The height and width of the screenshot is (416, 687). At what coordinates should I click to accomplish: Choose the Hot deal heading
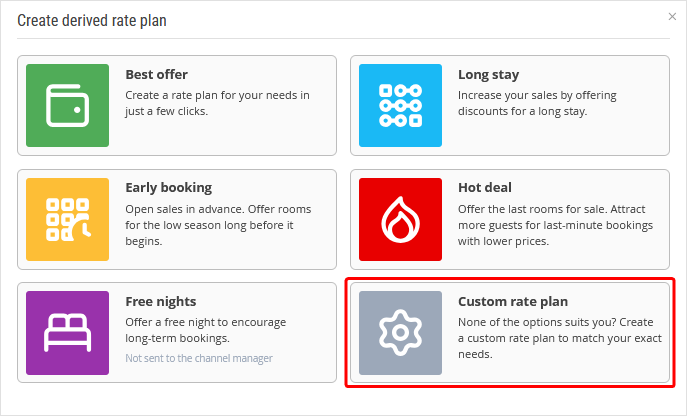[484, 188]
